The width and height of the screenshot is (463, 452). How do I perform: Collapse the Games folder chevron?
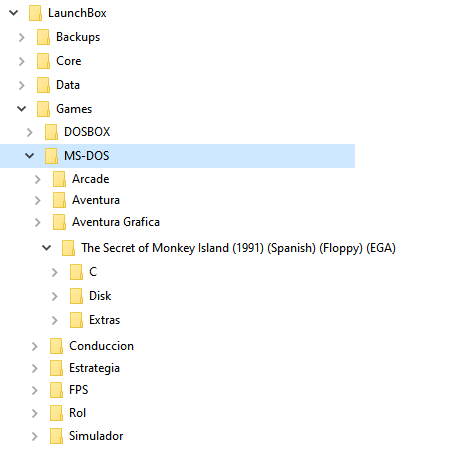tap(22, 109)
